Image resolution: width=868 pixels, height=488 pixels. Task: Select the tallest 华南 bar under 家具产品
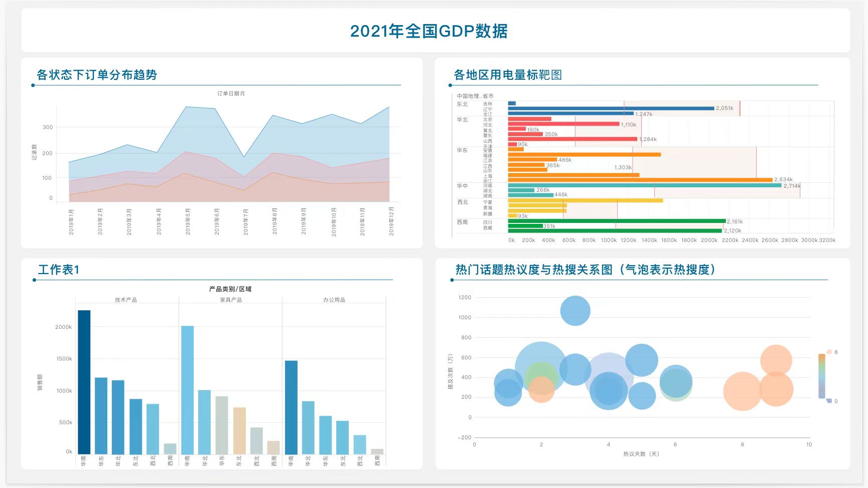[187, 390]
